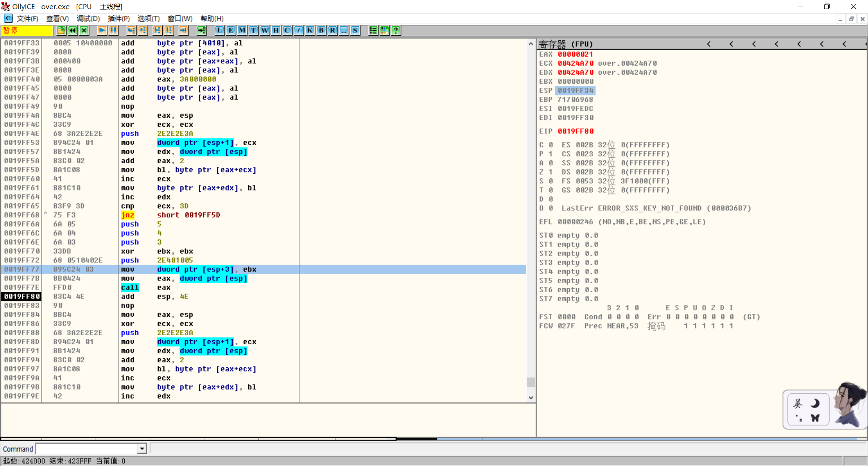This screenshot has height=466, width=868.
Task: Select the cmp ecx, 3D instruction
Action: point(264,206)
